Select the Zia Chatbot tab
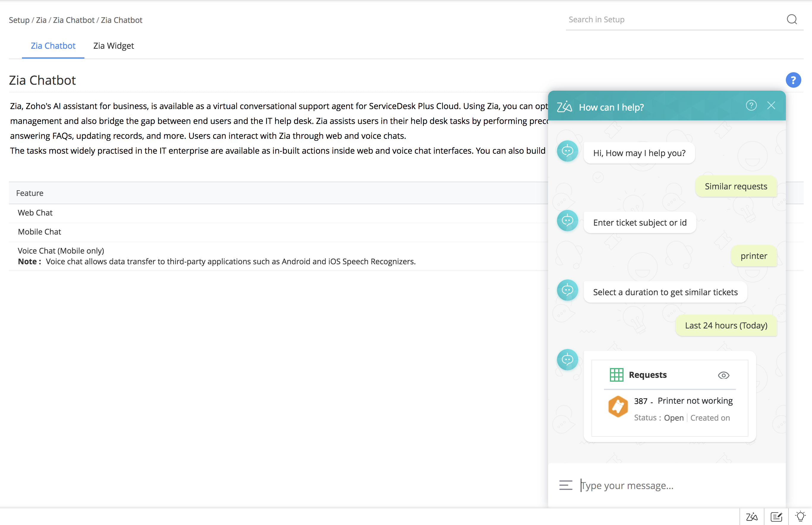 53,46
